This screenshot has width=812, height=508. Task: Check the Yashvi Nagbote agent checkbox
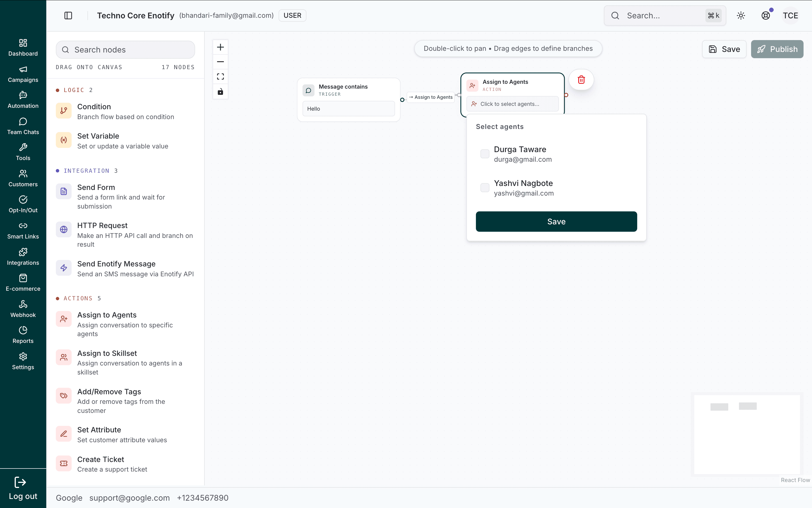click(x=485, y=187)
